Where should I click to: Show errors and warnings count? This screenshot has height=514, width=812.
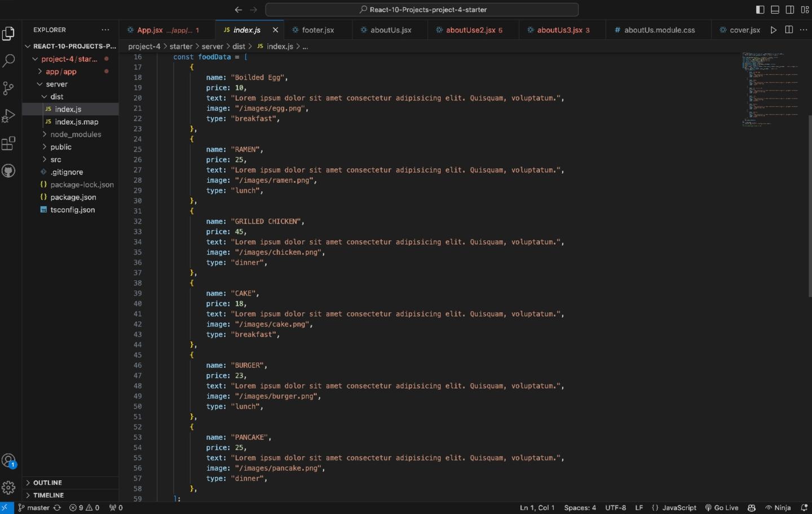pos(84,508)
